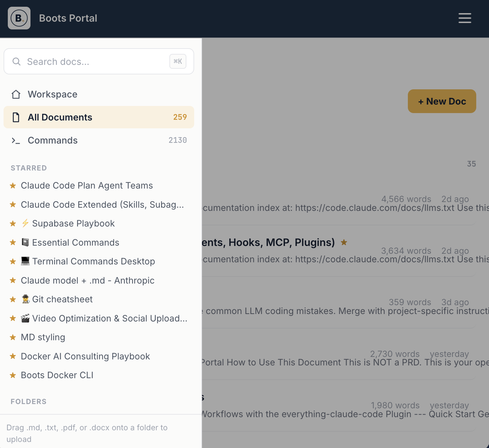Click the lightning bolt icon for Supabase Playbook
Screen dimensions: 489x448
25,223
